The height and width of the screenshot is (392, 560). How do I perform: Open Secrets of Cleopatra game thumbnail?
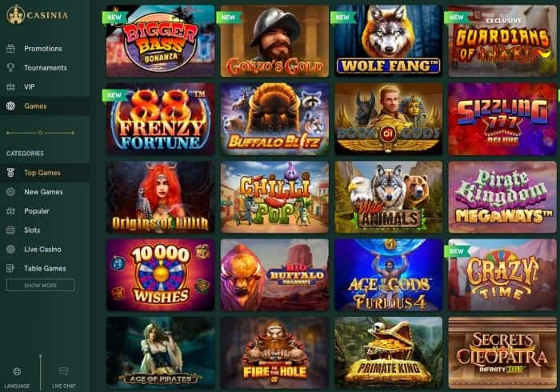coord(502,353)
